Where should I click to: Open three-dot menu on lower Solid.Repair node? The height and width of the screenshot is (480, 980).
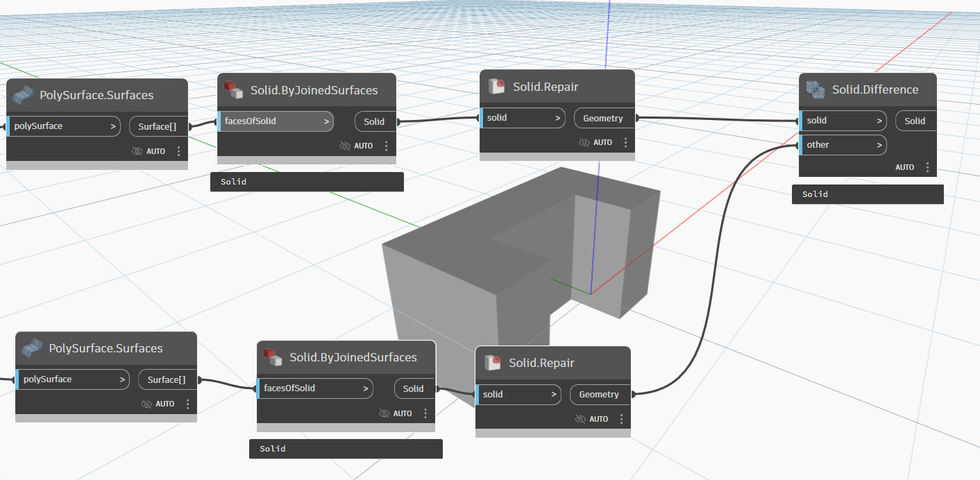tap(621, 419)
